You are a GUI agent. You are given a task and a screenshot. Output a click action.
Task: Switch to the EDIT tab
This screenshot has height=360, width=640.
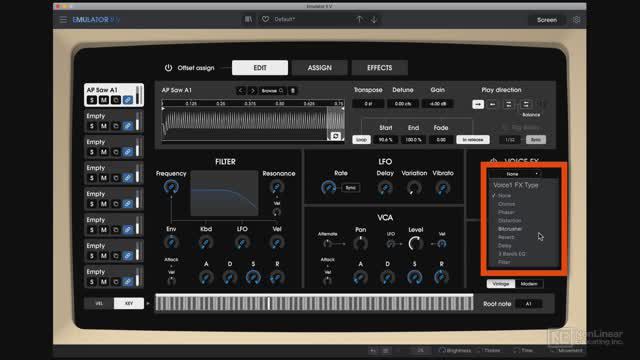260,68
